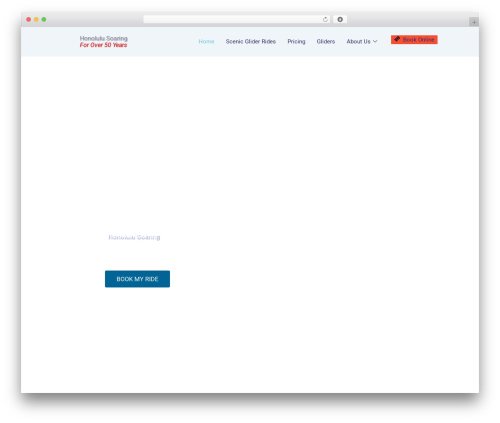Click the orange Book Online button

[414, 40]
